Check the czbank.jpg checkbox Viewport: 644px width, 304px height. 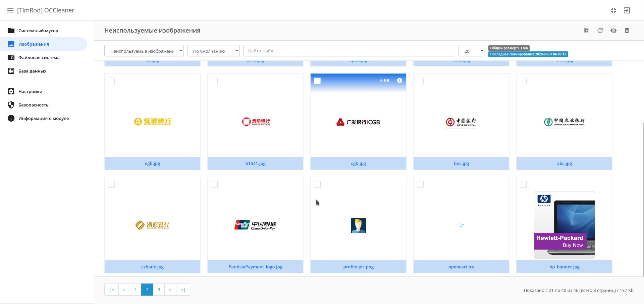coord(111,184)
